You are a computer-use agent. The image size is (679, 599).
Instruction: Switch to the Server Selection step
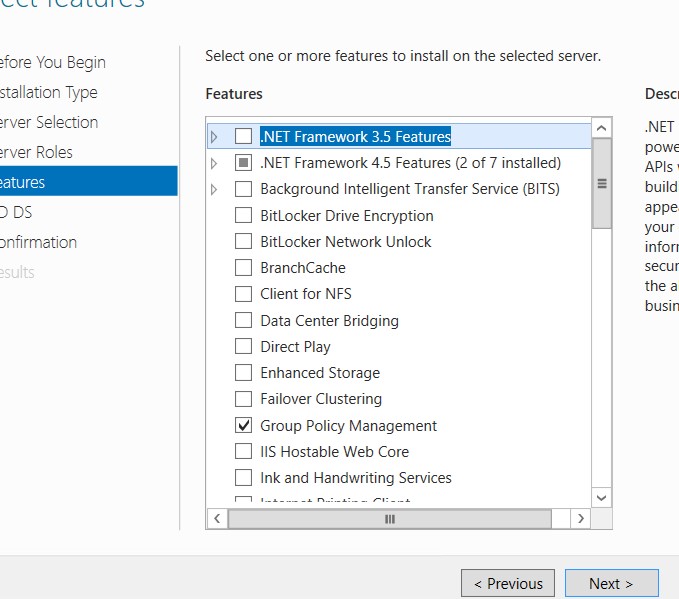click(x=49, y=122)
